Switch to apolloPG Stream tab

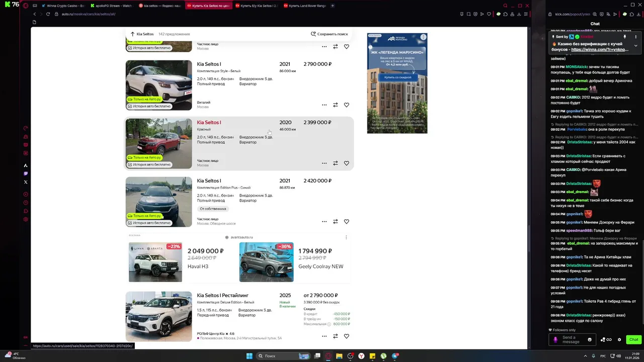click(x=111, y=6)
